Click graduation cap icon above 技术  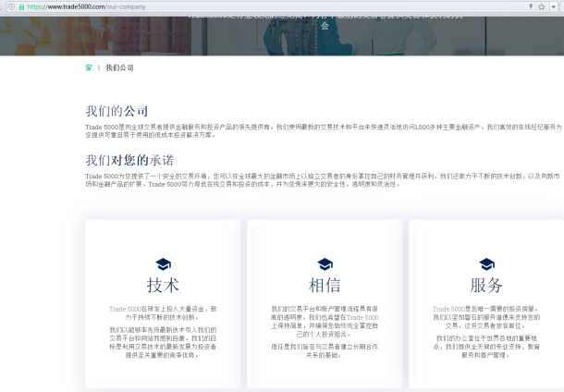pos(163,264)
